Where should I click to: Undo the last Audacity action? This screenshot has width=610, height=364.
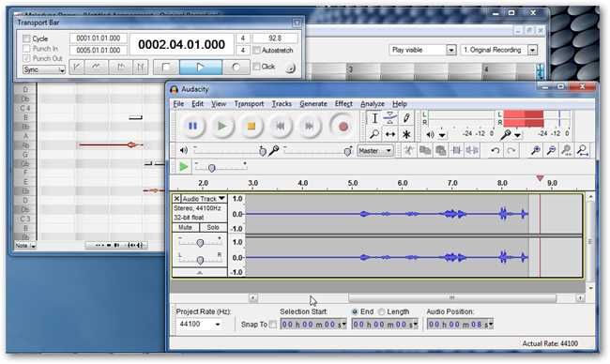pyautogui.click(x=496, y=150)
